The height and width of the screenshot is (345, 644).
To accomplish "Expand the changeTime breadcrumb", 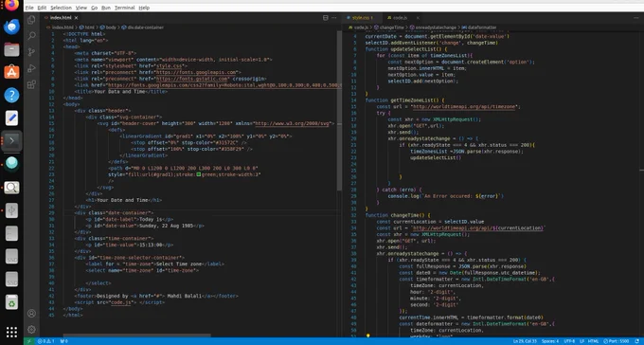I will click(391, 27).
